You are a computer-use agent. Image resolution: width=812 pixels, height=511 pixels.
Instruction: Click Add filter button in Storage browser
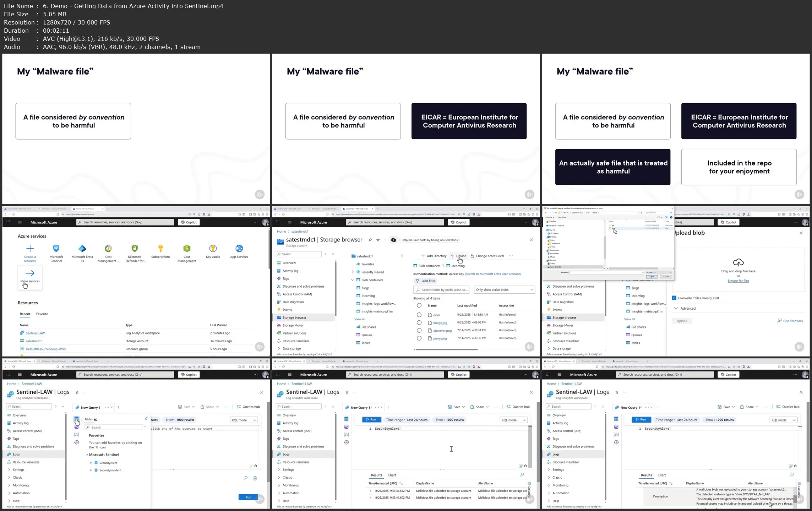tap(425, 281)
